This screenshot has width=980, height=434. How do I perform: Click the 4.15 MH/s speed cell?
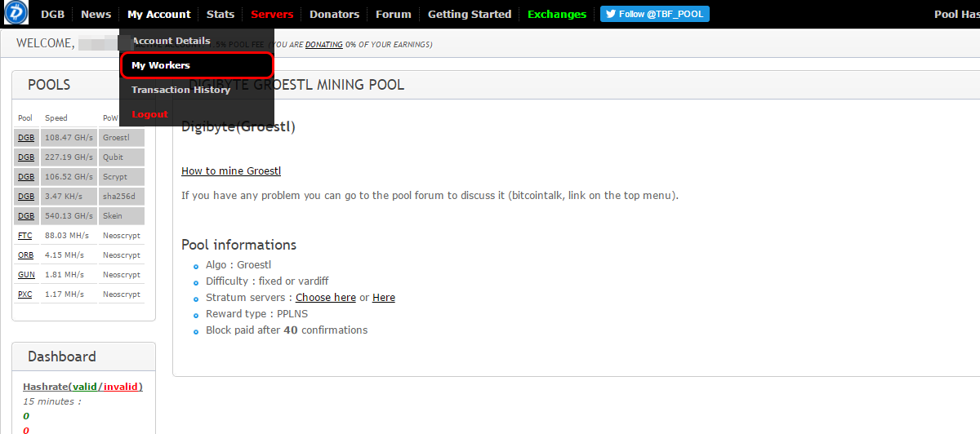click(69, 255)
